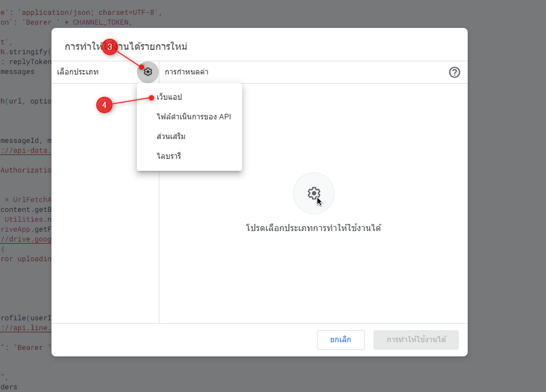Click CHANNEL_TOKEN in the background code
The image size is (546, 392).
pyautogui.click(x=101, y=22)
